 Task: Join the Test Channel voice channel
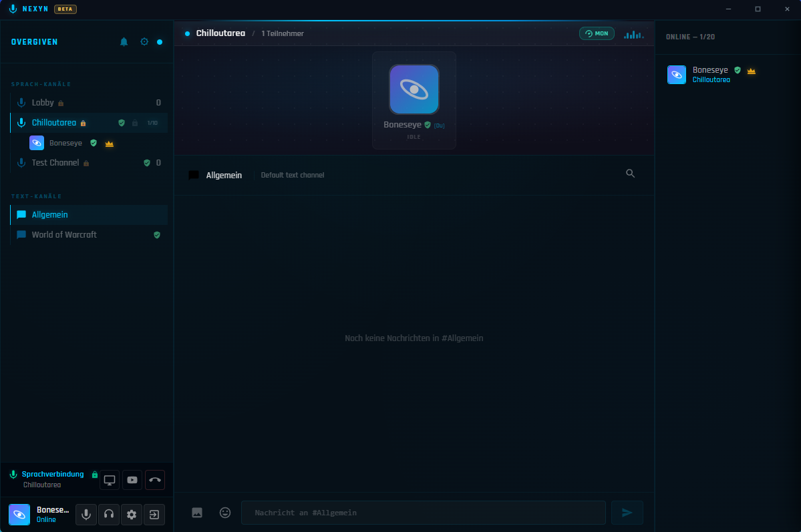89,163
